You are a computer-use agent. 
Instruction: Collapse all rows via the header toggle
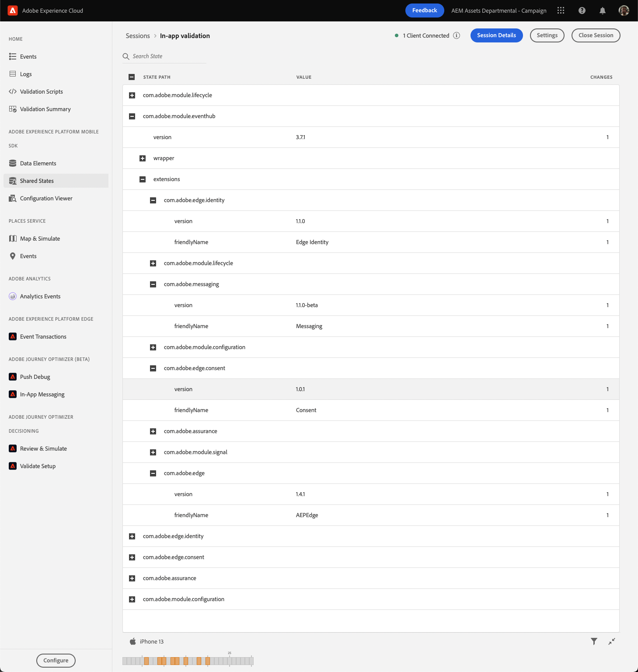point(132,77)
